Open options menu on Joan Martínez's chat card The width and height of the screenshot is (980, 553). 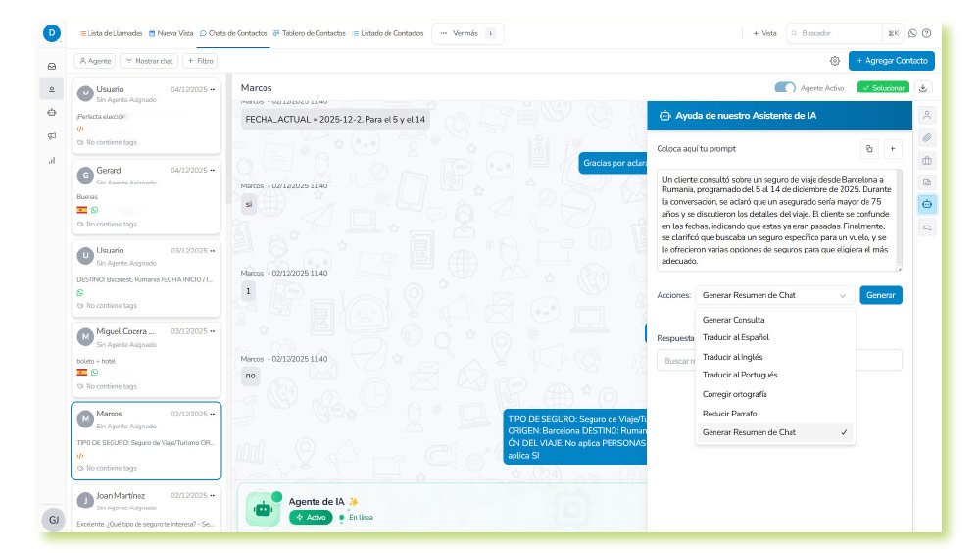(213, 495)
